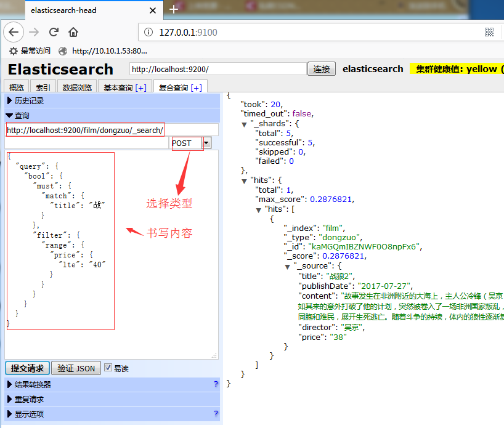Click the browser forward arrow
The height and width of the screenshot is (428, 504).
click(34, 32)
